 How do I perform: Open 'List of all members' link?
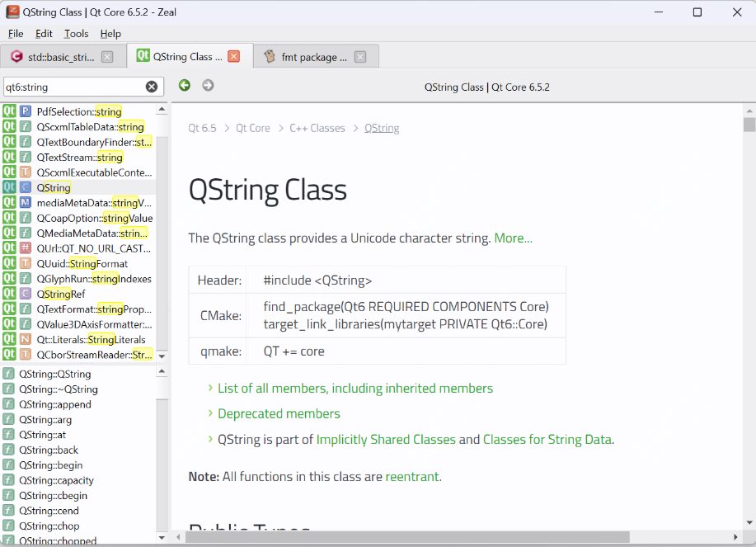(355, 388)
